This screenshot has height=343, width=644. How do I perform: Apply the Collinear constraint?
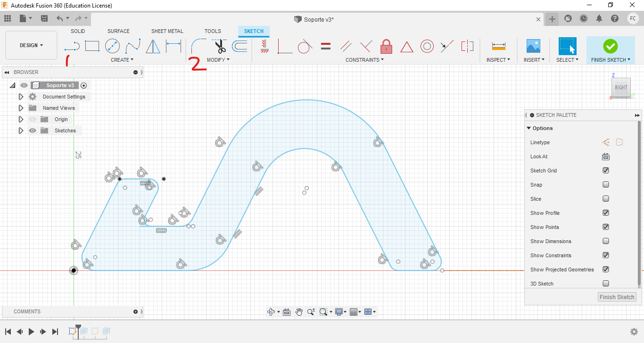pyautogui.click(x=447, y=46)
